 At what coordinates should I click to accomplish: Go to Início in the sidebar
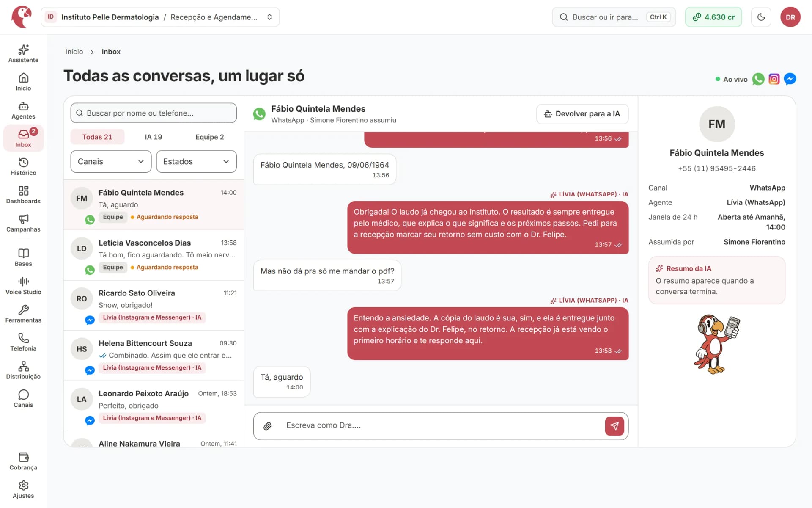(x=23, y=82)
